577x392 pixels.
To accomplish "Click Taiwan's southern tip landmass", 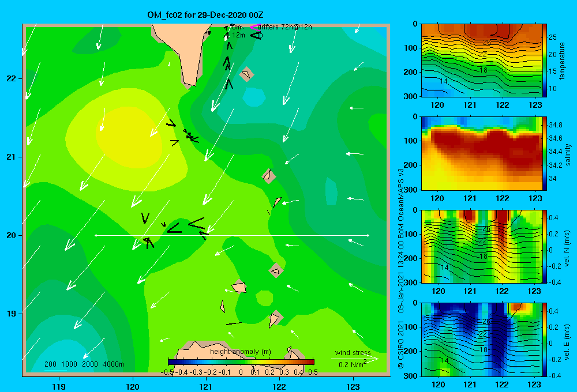I will tap(184, 51).
